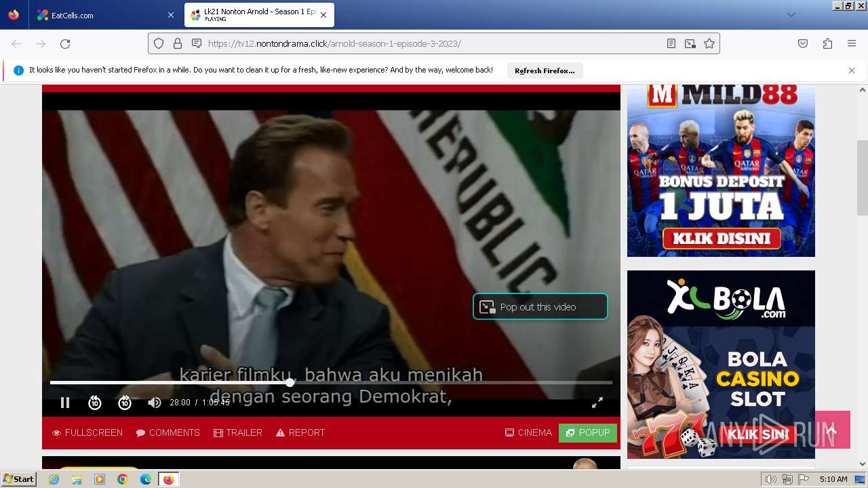868x488 pixels.
Task: Open the Windows Start menu
Action: (x=18, y=479)
